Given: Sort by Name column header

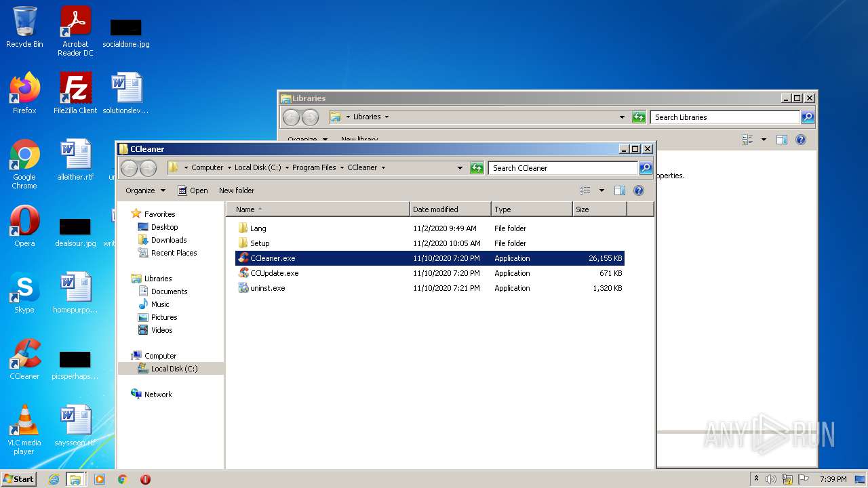Looking at the screenshot, I should 317,209.
